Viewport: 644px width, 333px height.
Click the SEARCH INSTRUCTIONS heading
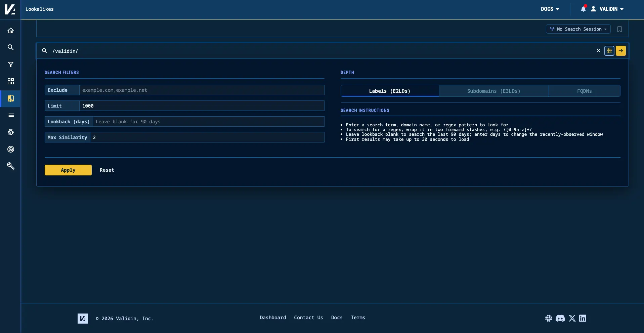click(x=365, y=110)
